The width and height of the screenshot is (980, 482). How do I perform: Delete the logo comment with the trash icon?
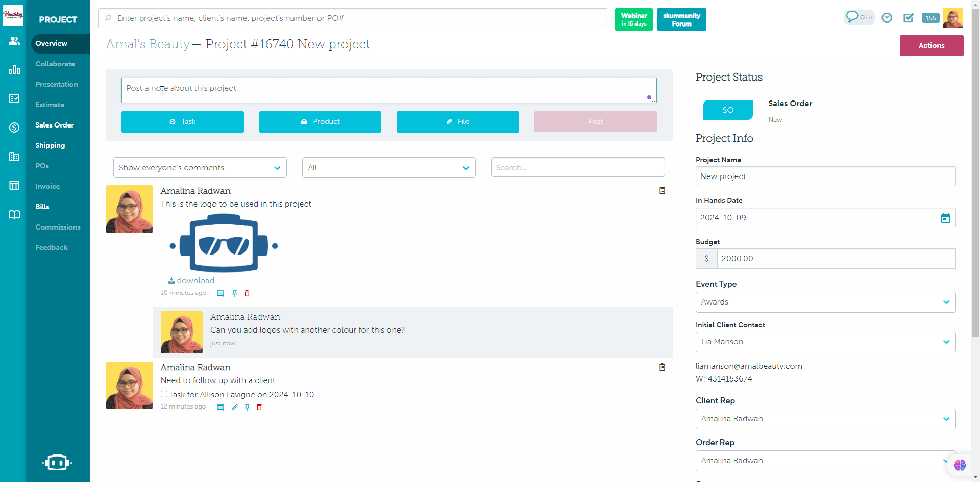pyautogui.click(x=247, y=293)
